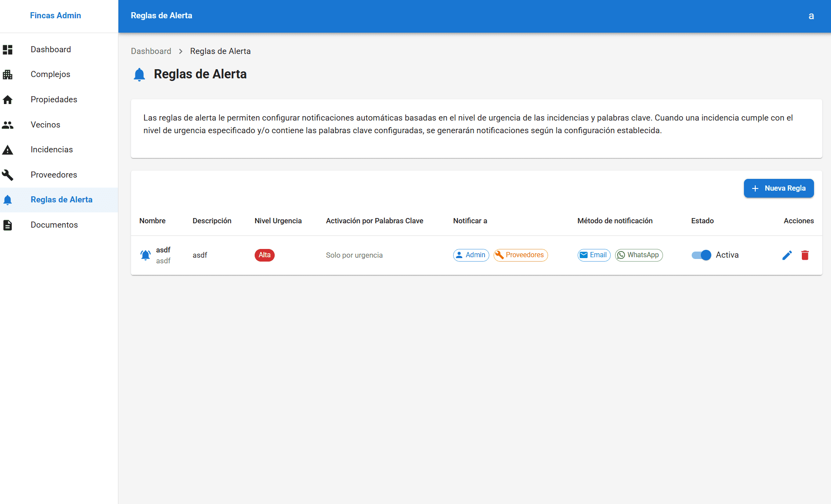This screenshot has width=831, height=504.
Task: Click the 'Activa' status label
Action: 727,255
